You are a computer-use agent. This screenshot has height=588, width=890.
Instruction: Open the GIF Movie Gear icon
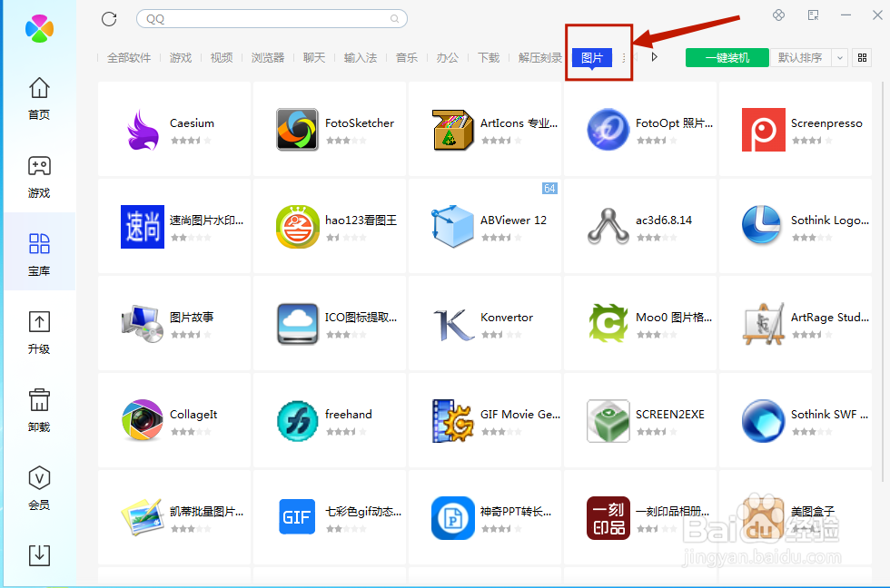[x=452, y=421]
